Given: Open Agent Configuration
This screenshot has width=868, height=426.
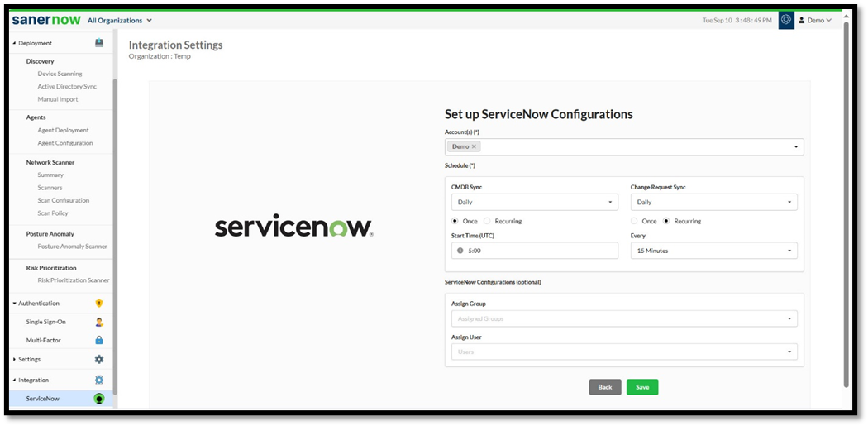Looking at the screenshot, I should coord(65,143).
